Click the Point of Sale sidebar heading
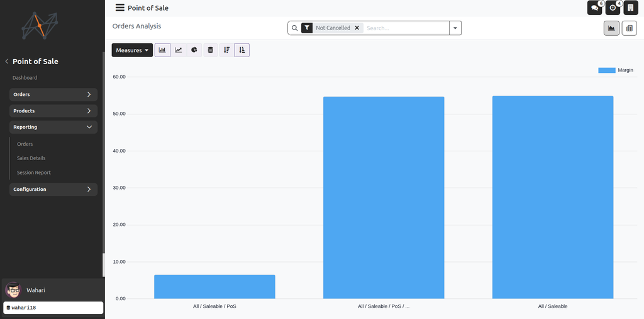This screenshot has width=644, height=319. pos(35,61)
